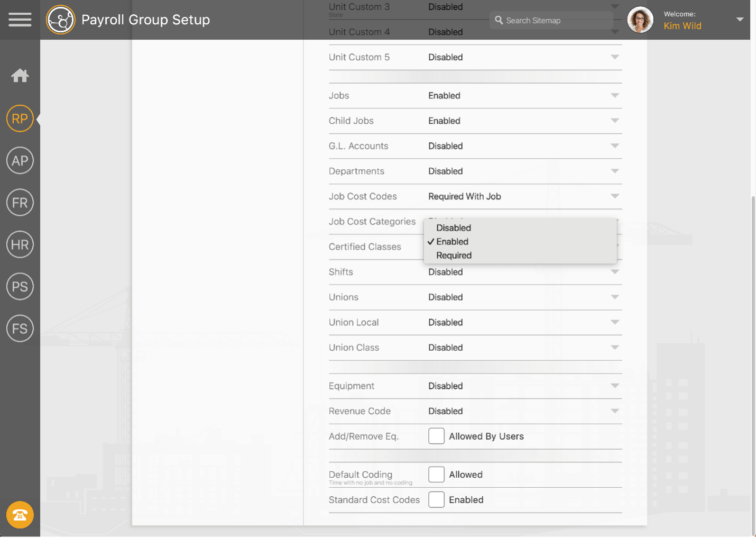Choose Required option in open list
This screenshot has width=756, height=538.
click(x=454, y=256)
